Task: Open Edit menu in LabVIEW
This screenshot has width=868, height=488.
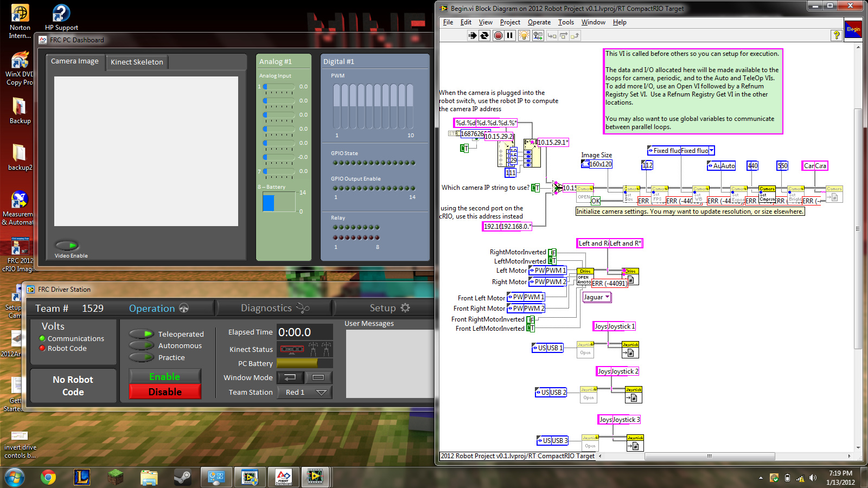Action: tap(466, 22)
